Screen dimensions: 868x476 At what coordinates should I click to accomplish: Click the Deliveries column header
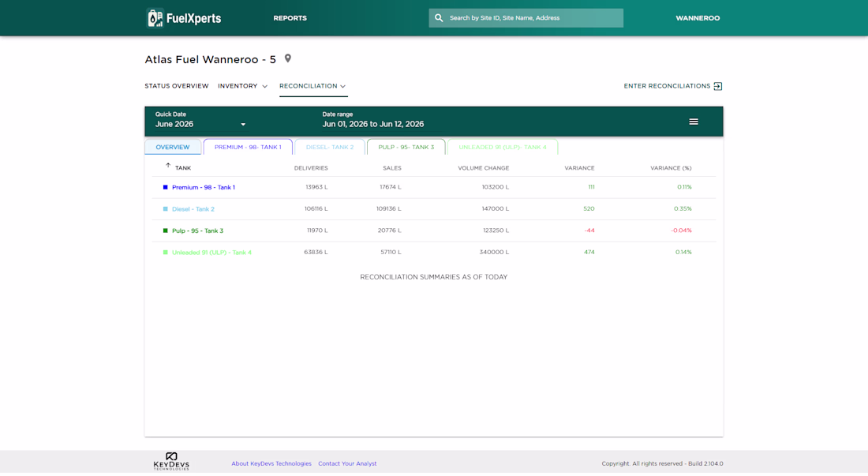(311, 167)
